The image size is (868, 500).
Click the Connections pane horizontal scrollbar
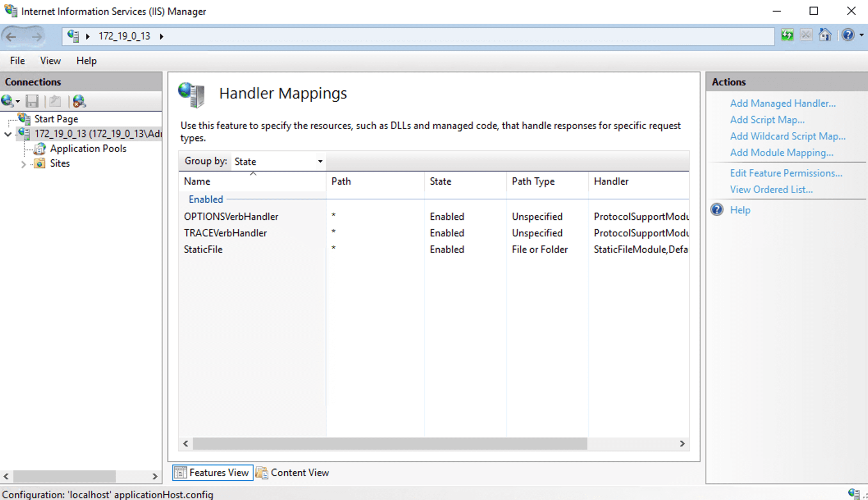click(x=64, y=476)
